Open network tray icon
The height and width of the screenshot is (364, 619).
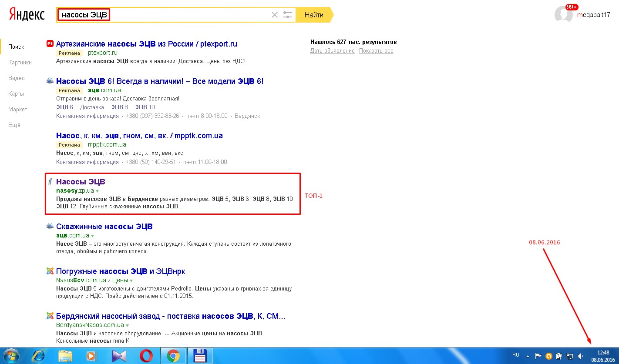coord(569,356)
